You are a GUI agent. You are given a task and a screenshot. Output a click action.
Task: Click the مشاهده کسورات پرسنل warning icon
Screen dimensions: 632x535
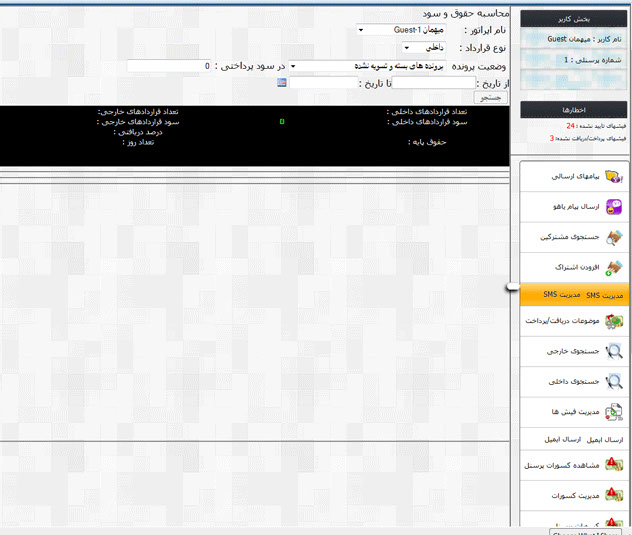coord(614,465)
